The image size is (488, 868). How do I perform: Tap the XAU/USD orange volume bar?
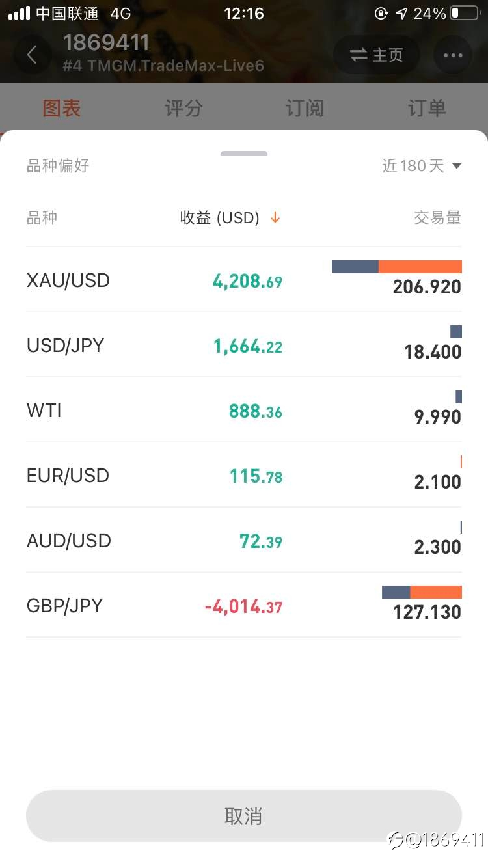pyautogui.click(x=420, y=267)
